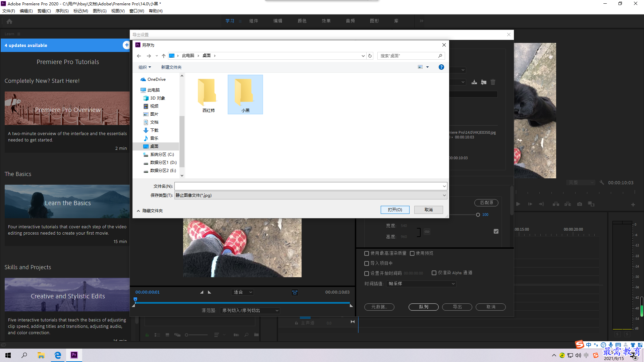Enable render Alpha channel only checkbox

(434, 273)
